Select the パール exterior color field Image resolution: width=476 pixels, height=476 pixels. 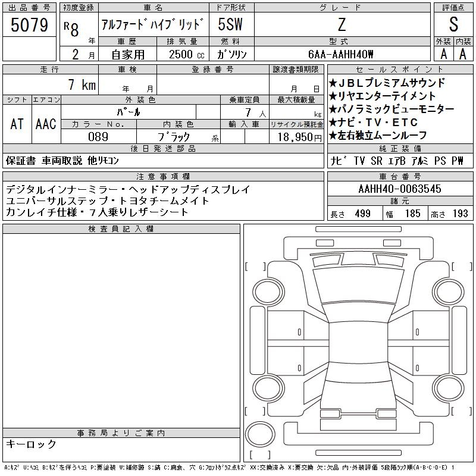click(140, 112)
